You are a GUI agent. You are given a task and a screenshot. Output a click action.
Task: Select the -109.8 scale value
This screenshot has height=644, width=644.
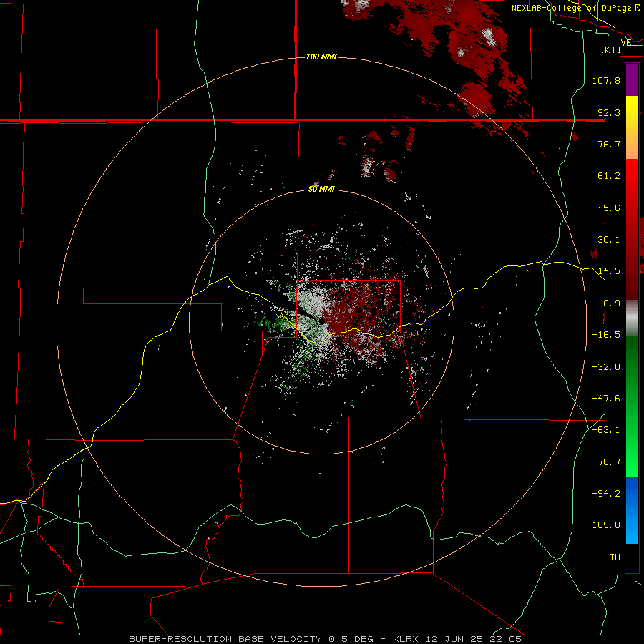coord(604,525)
